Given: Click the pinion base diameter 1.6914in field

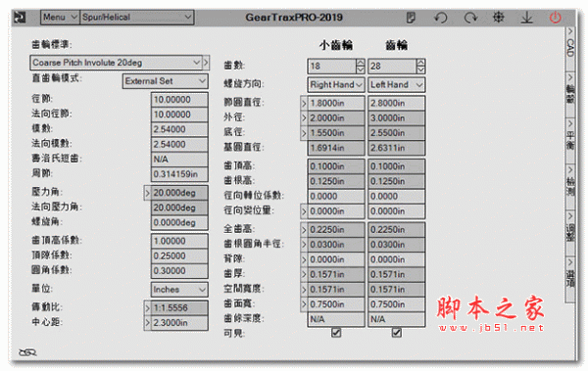Looking at the screenshot, I should click(x=335, y=148).
